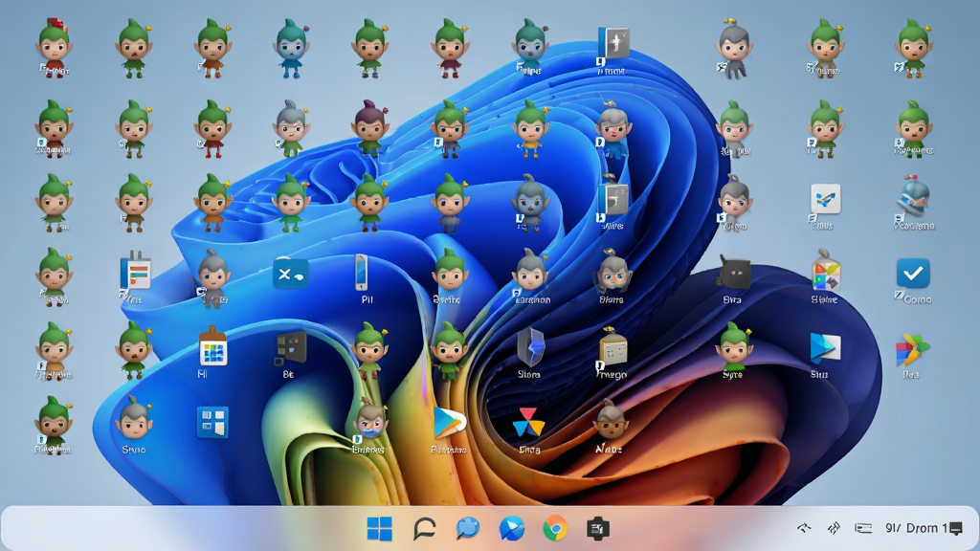Viewport: 980px width, 551px height.
Task: Open the grey book icon with cross
Action: coord(612,46)
